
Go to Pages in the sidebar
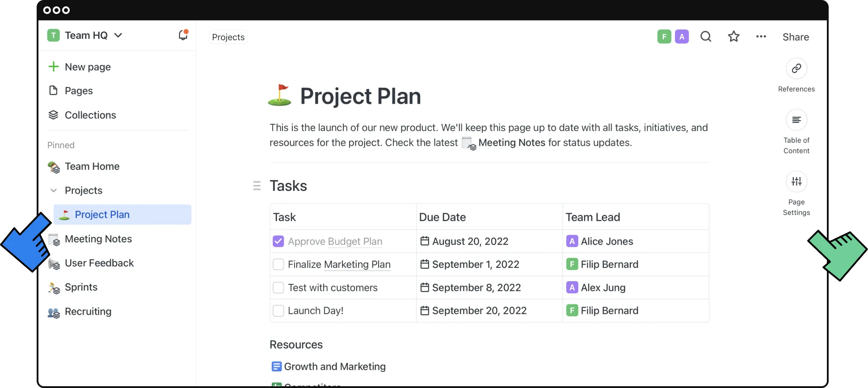(x=78, y=91)
